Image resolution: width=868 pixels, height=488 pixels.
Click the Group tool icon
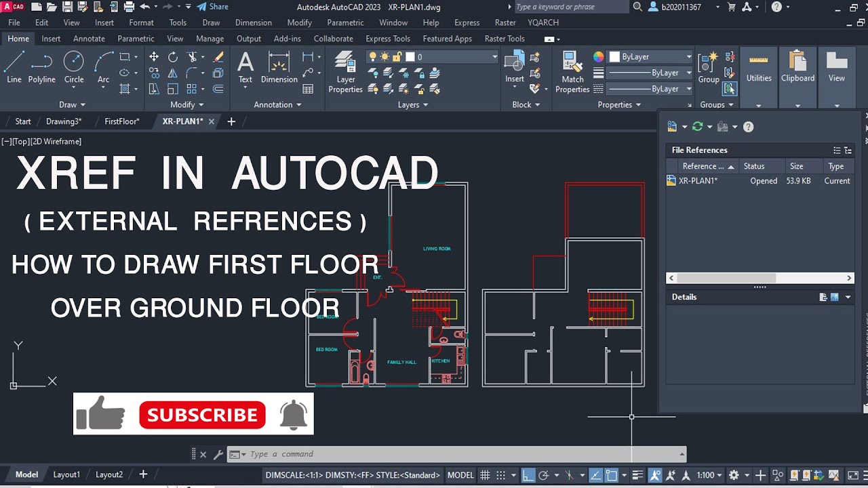tap(709, 67)
